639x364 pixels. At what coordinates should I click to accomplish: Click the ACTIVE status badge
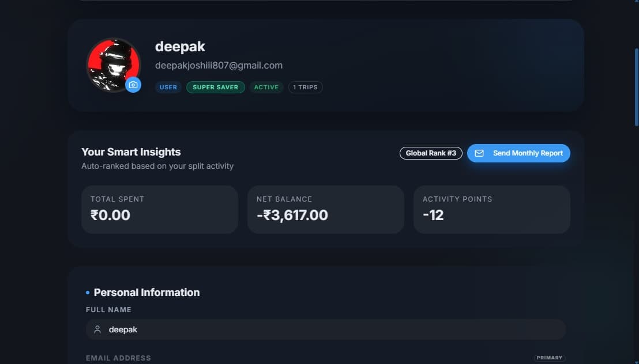[x=266, y=87]
